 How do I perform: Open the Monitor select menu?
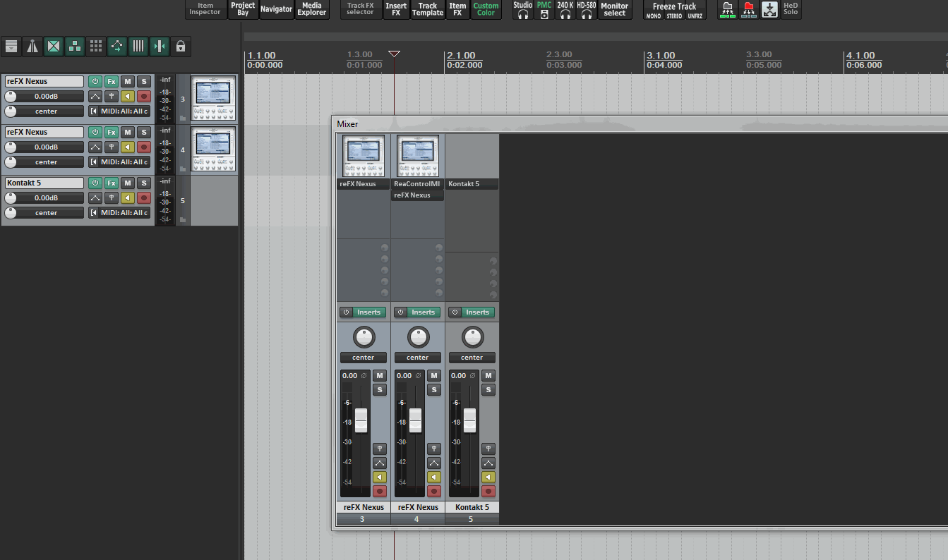614,10
